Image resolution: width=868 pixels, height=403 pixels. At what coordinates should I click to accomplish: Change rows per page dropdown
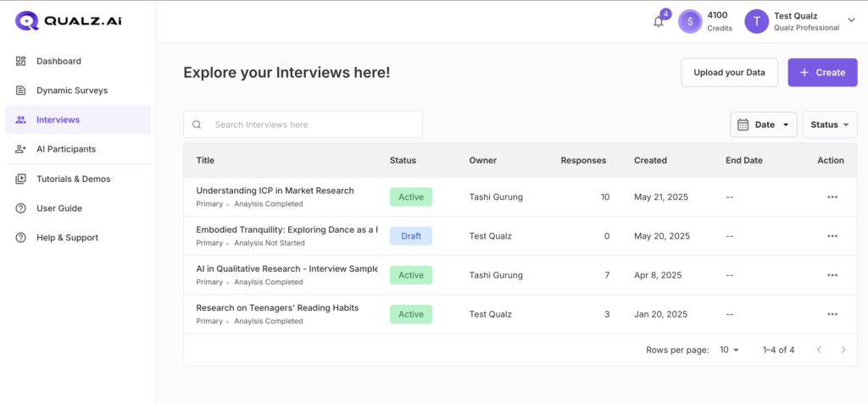[x=729, y=350]
